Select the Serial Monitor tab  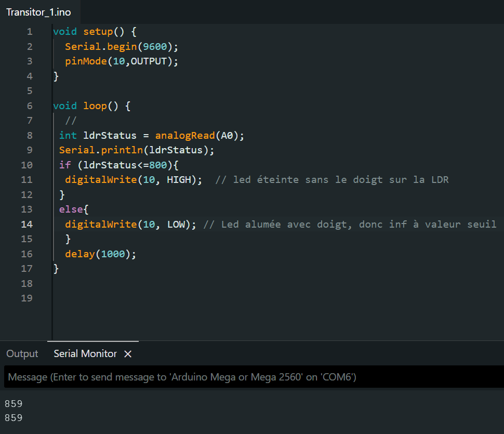tap(85, 354)
